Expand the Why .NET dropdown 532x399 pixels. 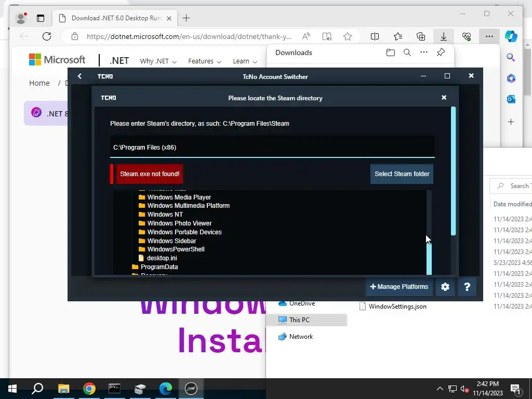[x=158, y=61]
